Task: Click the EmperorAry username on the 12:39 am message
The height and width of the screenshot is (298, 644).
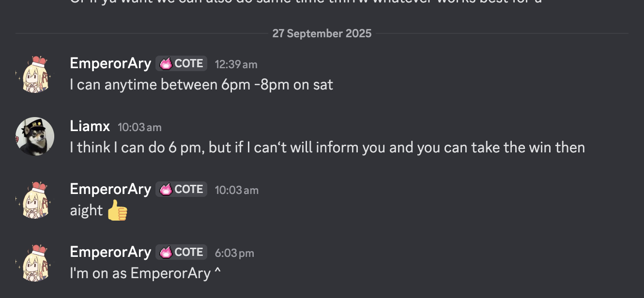Action: tap(110, 63)
